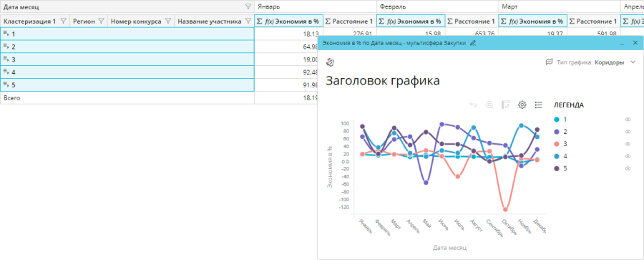Click the globe icon above chart title
The width and height of the screenshot is (644, 260).
pyautogui.click(x=330, y=62)
